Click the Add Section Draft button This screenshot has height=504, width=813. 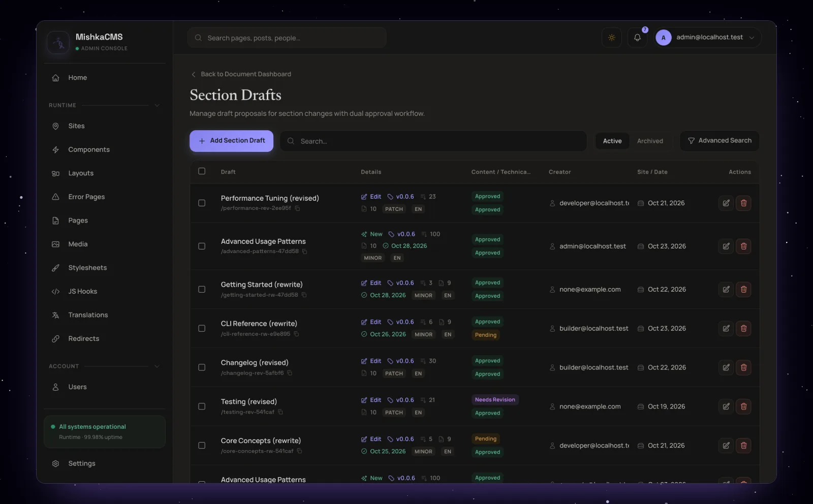tap(231, 141)
